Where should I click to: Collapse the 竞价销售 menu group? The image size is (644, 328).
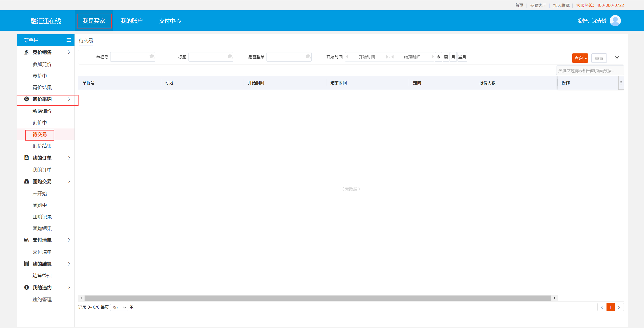(69, 52)
